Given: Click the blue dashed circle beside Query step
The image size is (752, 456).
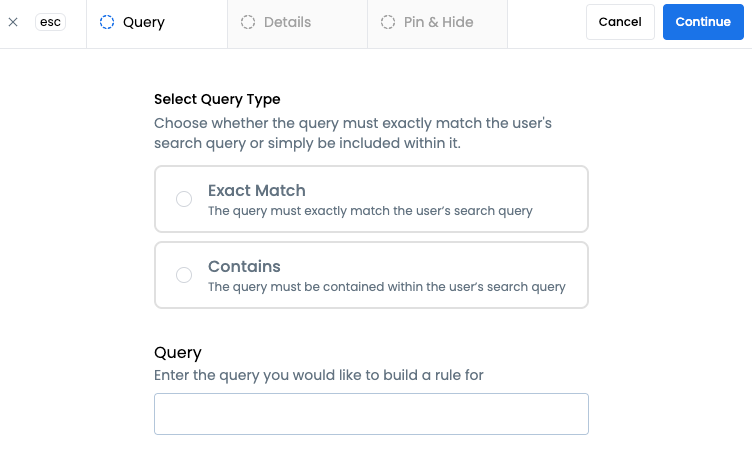Looking at the screenshot, I should click(x=107, y=22).
